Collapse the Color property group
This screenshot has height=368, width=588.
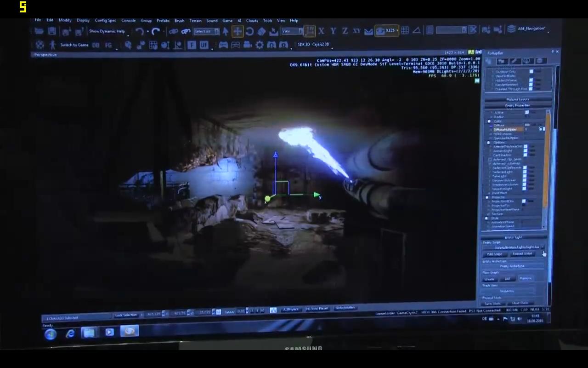coord(488,121)
